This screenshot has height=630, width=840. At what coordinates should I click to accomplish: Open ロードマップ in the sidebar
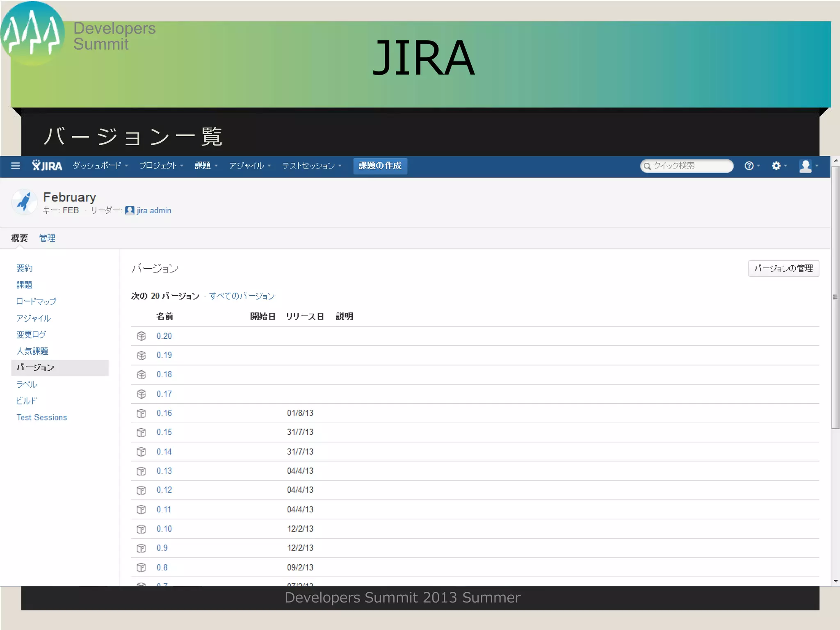36,301
